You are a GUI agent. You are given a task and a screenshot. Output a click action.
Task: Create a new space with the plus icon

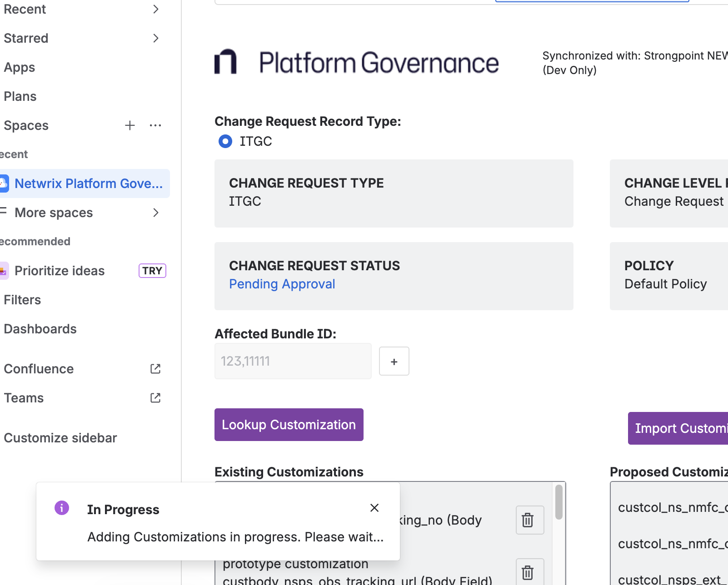click(130, 125)
